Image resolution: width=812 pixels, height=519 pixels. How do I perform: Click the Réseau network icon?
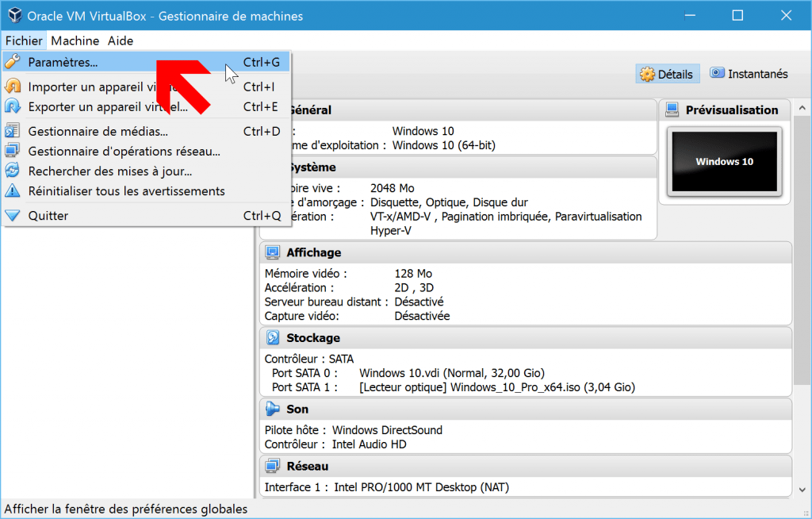(x=273, y=466)
